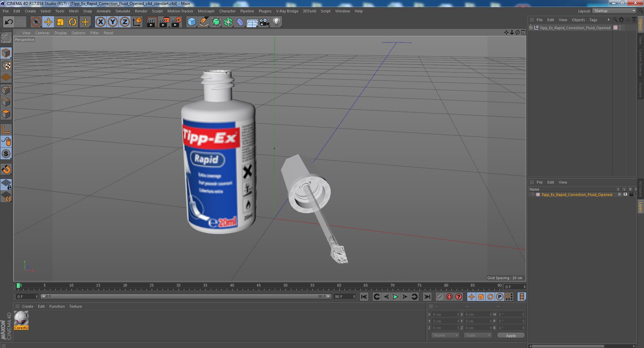Toggle position keyframe recording

471,297
